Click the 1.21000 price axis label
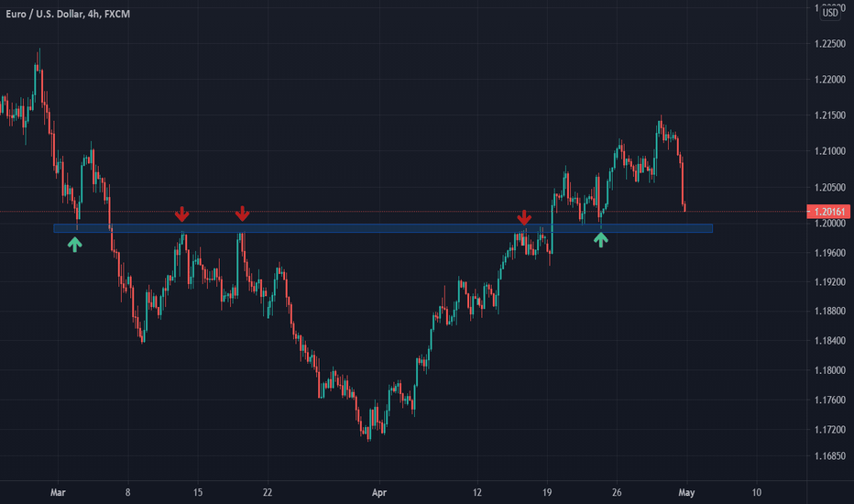Image resolution: width=854 pixels, height=504 pixels. pos(830,151)
